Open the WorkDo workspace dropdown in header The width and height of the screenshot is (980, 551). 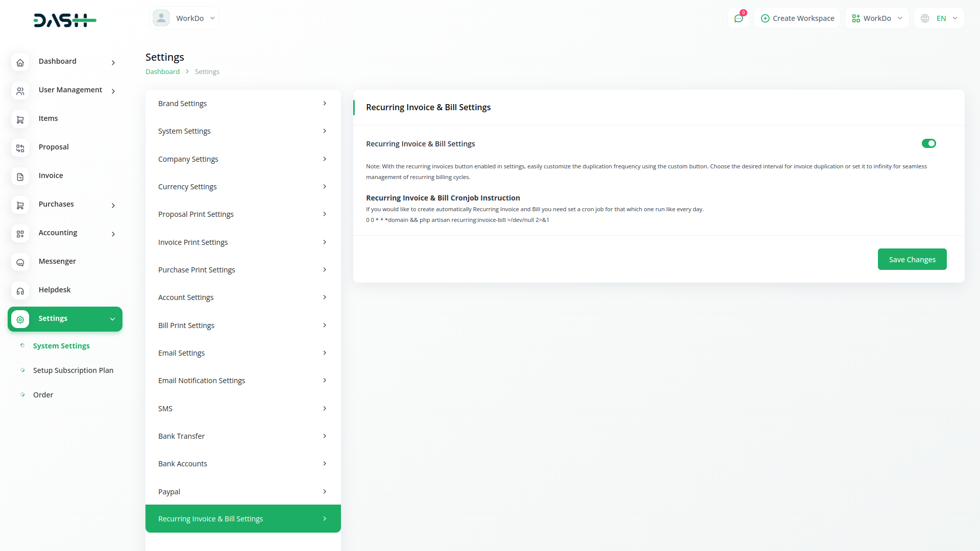[x=877, y=18]
